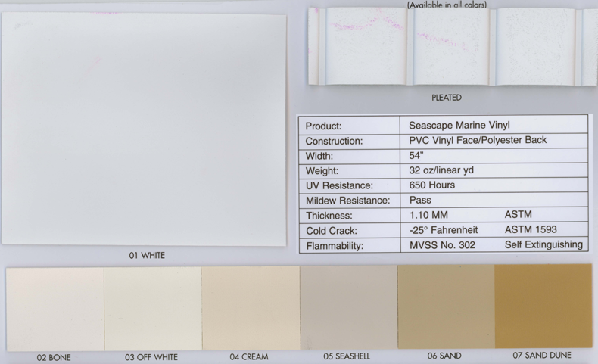Click the 'UV Resistance:' cell
The width and height of the screenshot is (598, 364).
350,185
